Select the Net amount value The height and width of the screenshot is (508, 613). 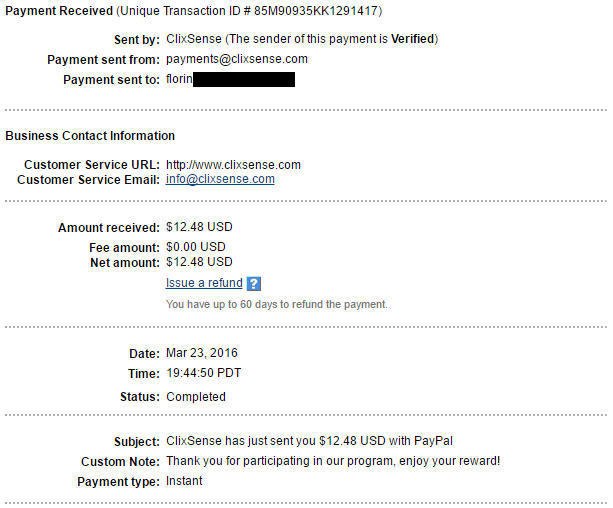point(199,263)
